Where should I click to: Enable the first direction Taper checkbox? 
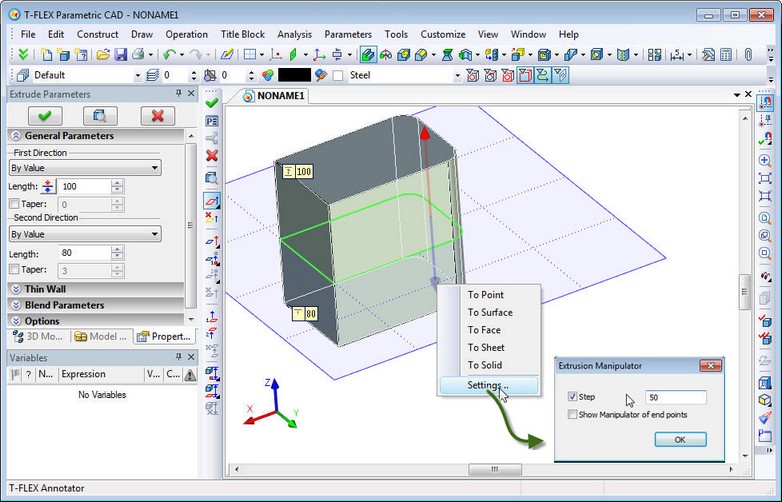pos(15,203)
